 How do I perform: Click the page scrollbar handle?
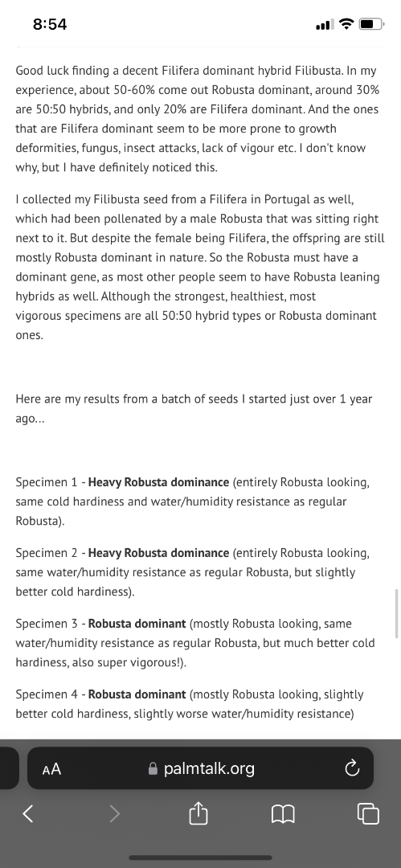tap(396, 614)
